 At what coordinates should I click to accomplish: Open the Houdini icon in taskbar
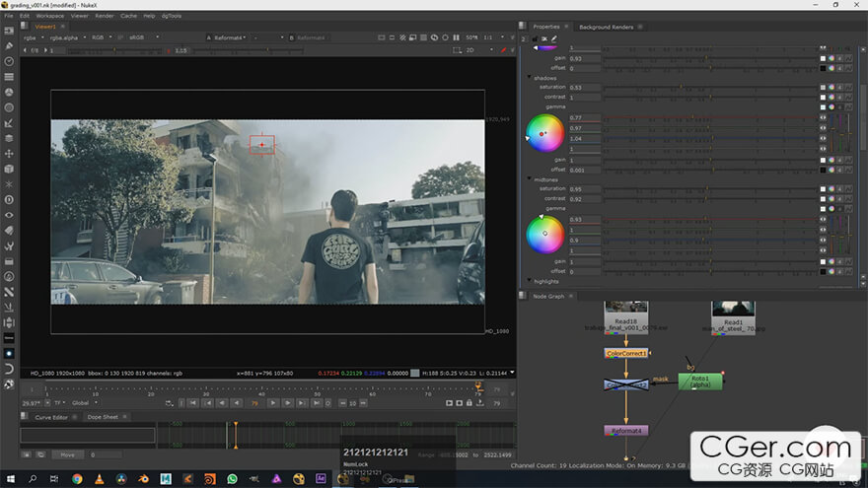(x=210, y=479)
